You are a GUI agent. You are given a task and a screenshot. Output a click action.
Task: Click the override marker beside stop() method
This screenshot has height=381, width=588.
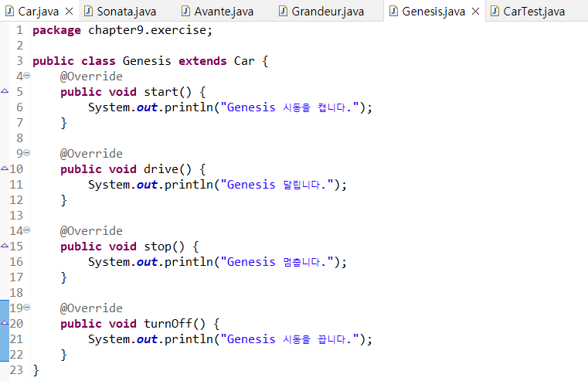coord(5,247)
